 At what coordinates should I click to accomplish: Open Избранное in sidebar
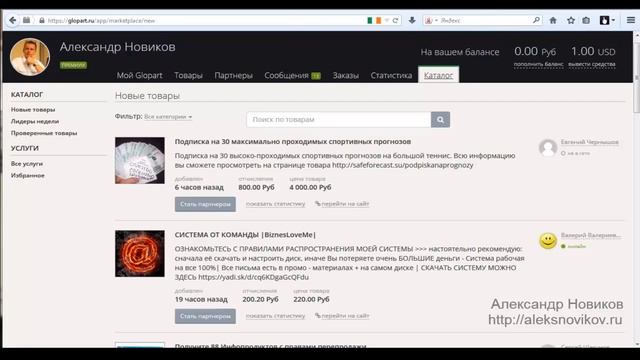coord(28,176)
